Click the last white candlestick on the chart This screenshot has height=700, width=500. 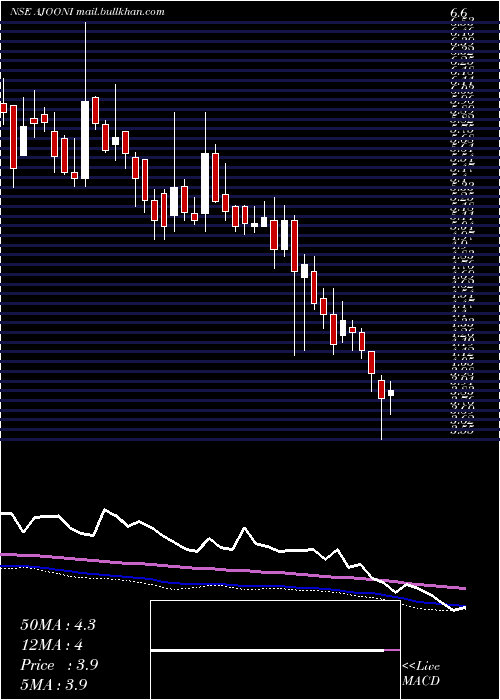point(391,393)
